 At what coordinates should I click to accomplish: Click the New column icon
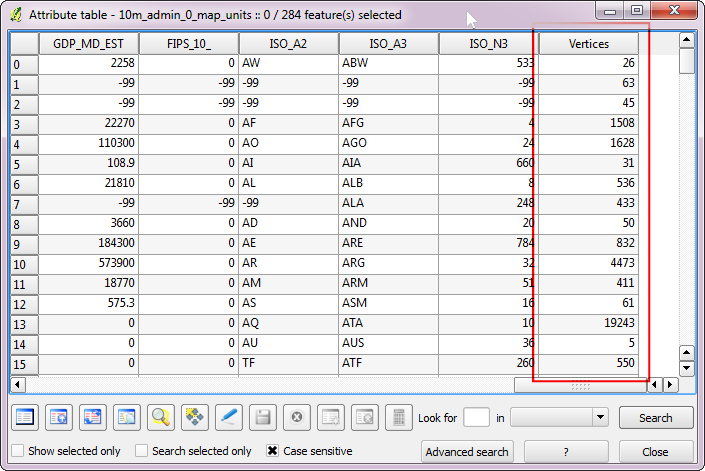coord(331,418)
